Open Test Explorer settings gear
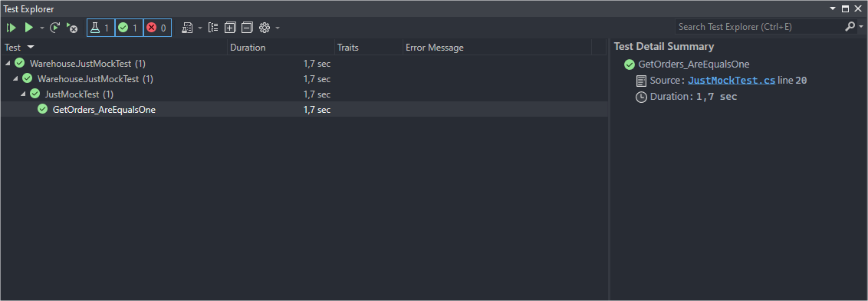Viewport: 868px width, 301px height. [264, 27]
